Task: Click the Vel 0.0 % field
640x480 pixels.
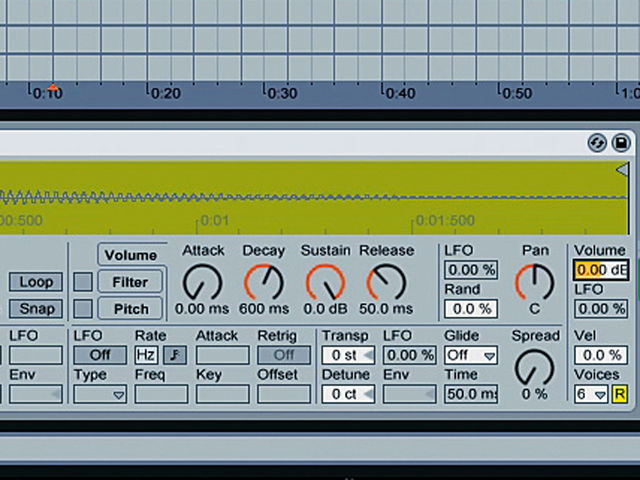Action: [x=601, y=355]
